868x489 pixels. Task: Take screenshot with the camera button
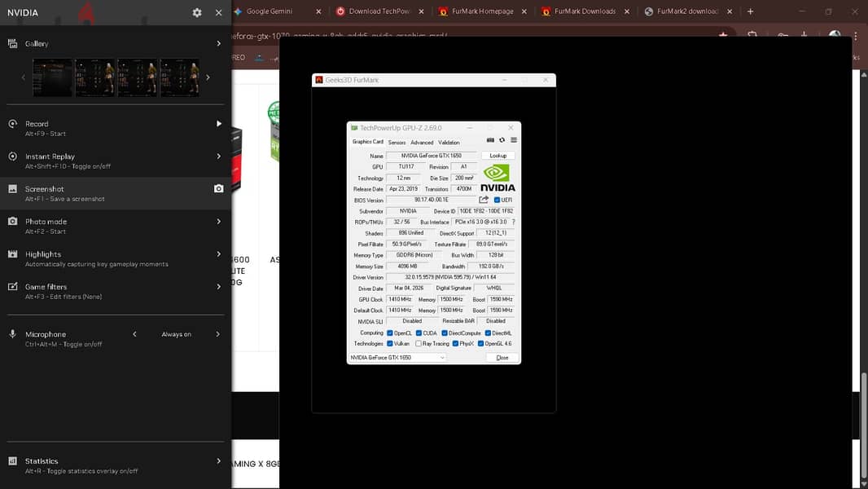tap(219, 189)
